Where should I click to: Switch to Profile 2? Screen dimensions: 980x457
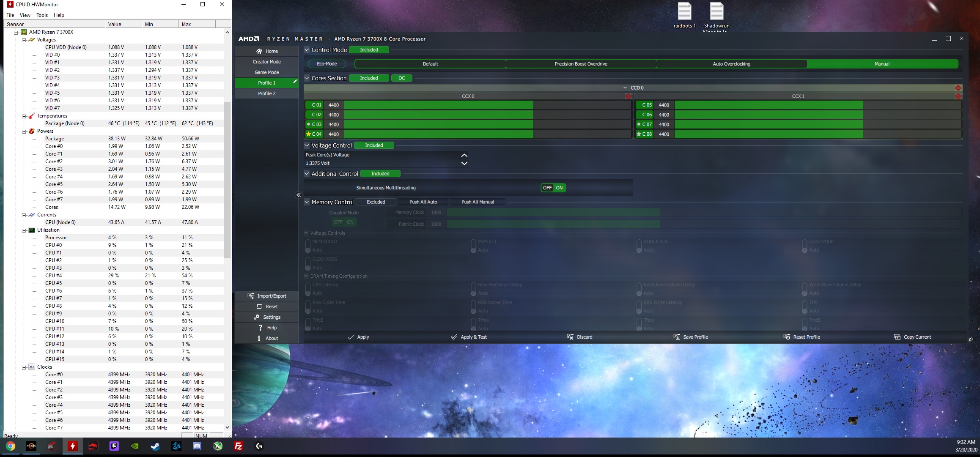[x=267, y=93]
